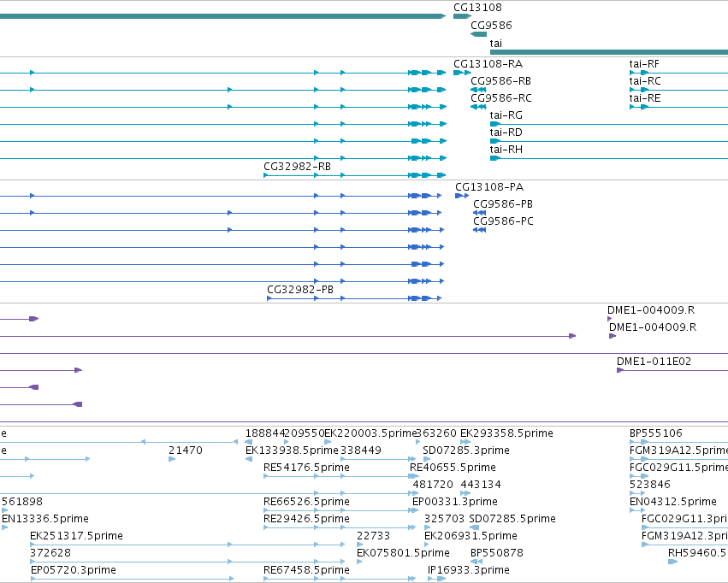
Task: Select the RE54176.5prime EST label
Action: click(x=306, y=468)
